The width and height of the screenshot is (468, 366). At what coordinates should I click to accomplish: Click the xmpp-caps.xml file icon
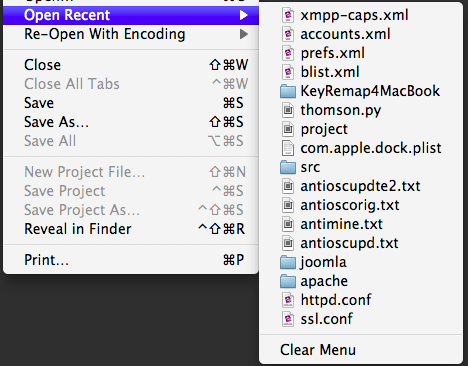tap(288, 15)
